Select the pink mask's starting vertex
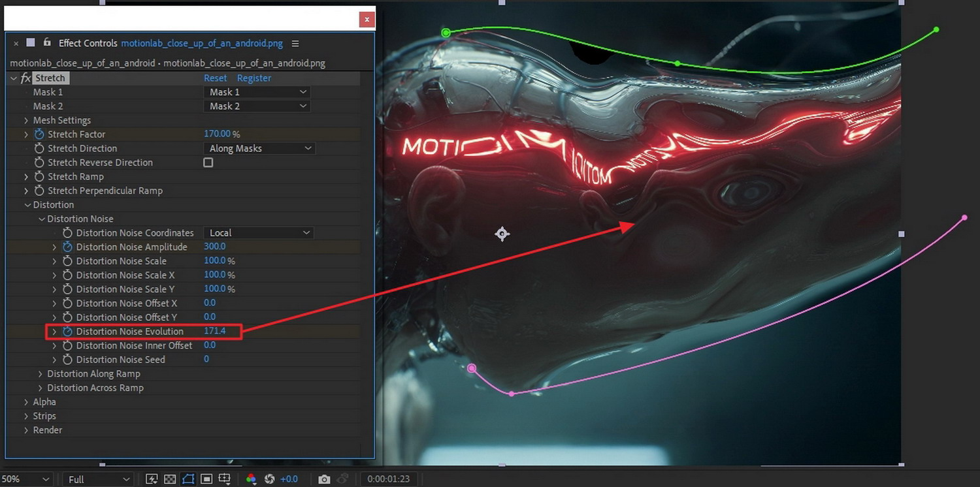The height and width of the screenshot is (487, 980). [472, 368]
